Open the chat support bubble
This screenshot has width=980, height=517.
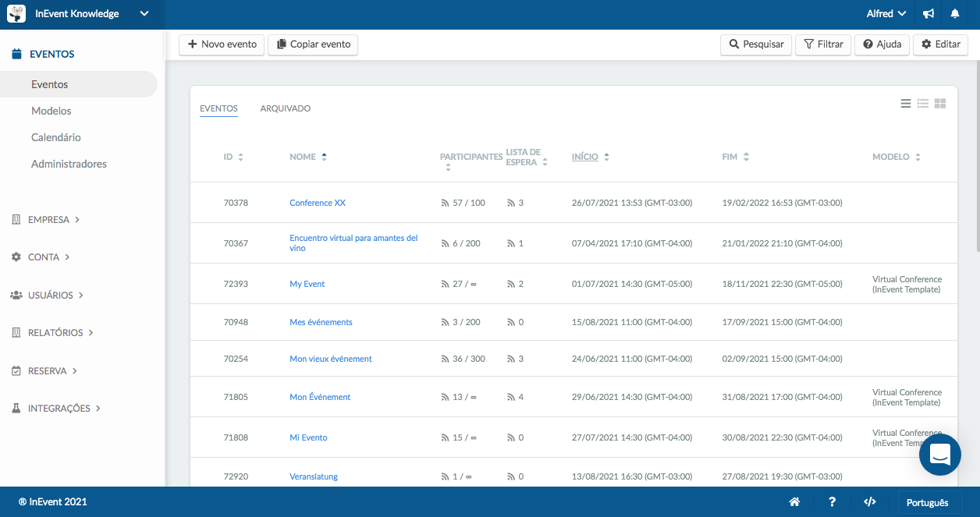coord(940,454)
